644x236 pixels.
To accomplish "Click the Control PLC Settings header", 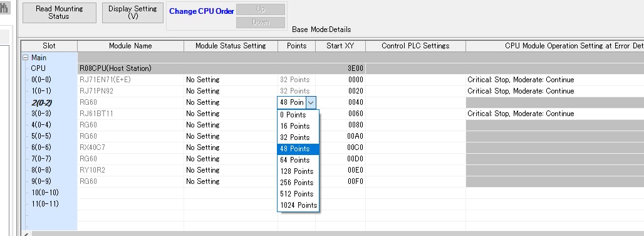I will click(x=415, y=46).
